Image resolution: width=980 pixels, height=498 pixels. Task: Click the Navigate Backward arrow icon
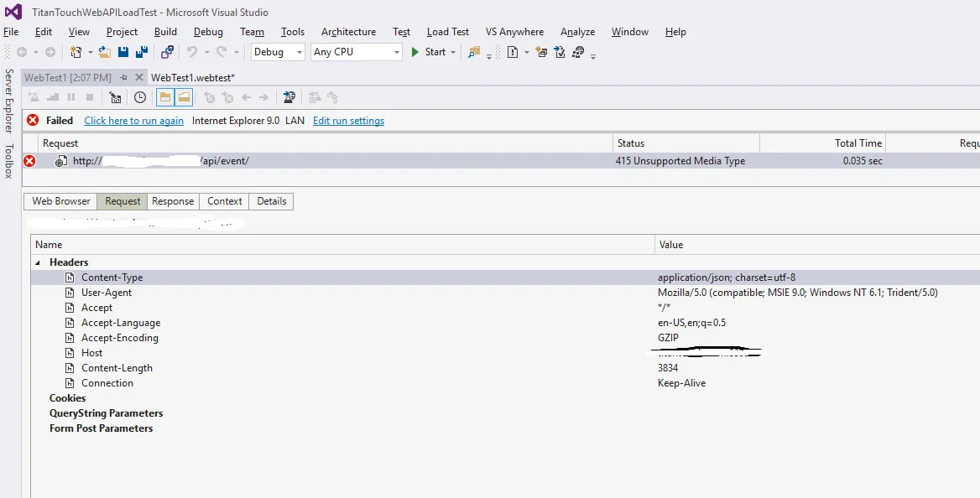click(x=22, y=53)
